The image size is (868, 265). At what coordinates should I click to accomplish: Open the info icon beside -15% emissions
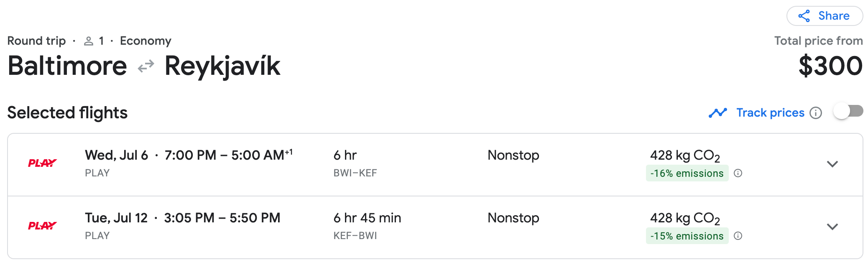click(738, 236)
